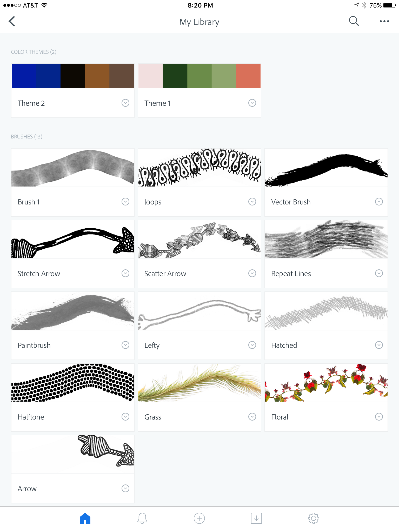Open the chevron menu for Vector Brush
This screenshot has height=532, width=399.
379,202
